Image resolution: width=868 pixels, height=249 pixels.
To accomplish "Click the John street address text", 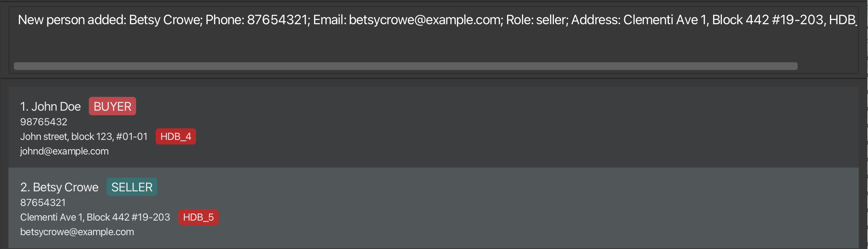I will [x=83, y=137].
